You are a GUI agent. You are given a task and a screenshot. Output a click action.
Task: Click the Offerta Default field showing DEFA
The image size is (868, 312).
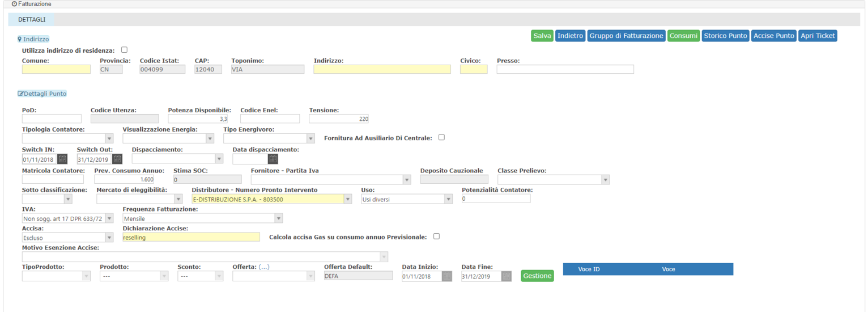(358, 276)
